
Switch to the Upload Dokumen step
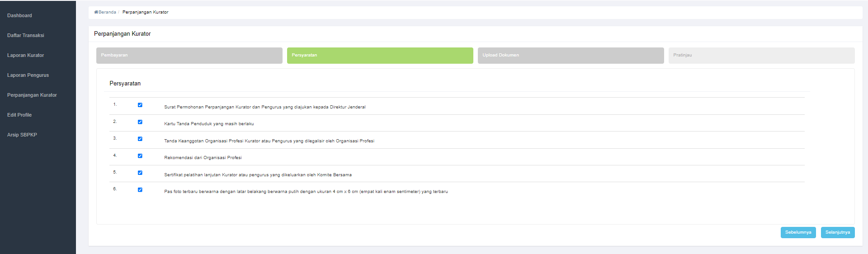click(571, 55)
